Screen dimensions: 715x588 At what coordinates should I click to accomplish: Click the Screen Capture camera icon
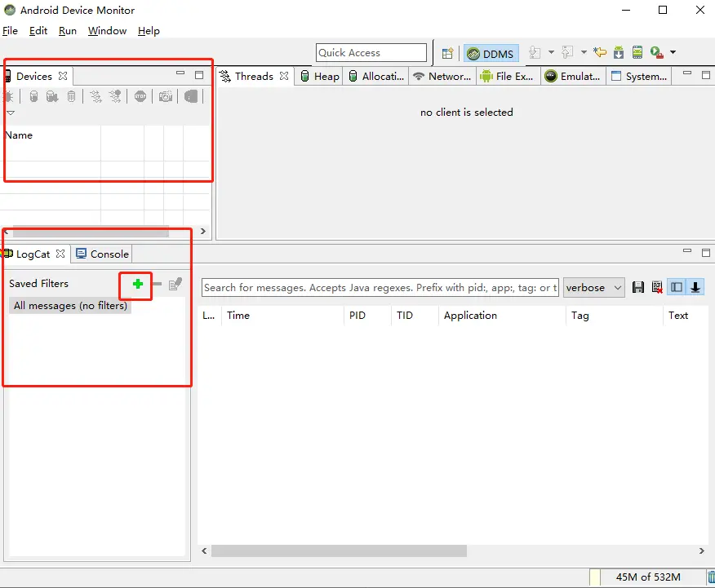166,96
